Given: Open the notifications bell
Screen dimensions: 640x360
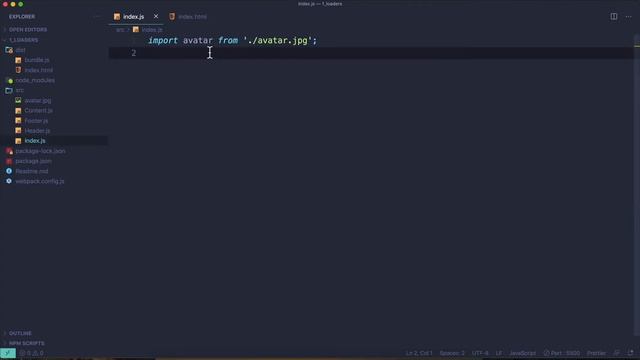Looking at the screenshot, I should coord(631,353).
